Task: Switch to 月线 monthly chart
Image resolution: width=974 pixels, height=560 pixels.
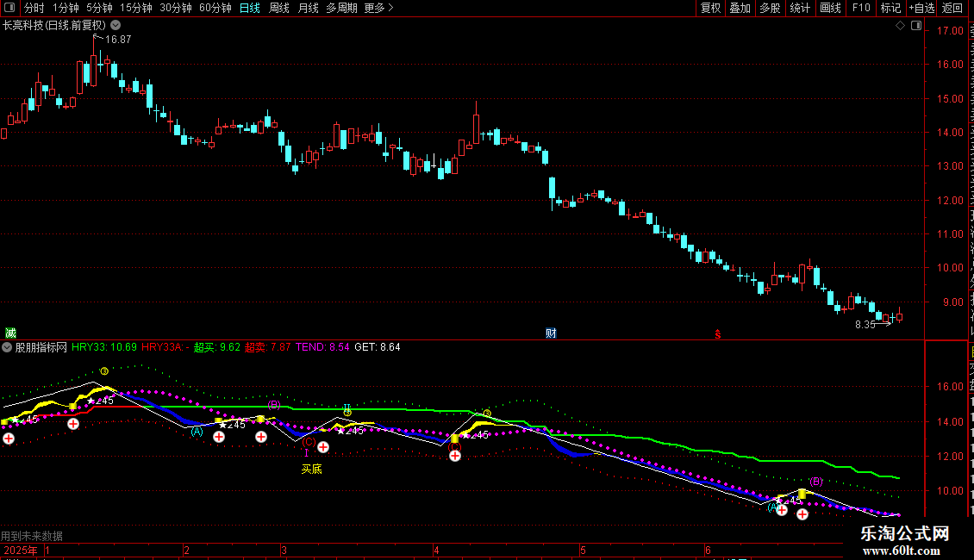Action: 308,8
